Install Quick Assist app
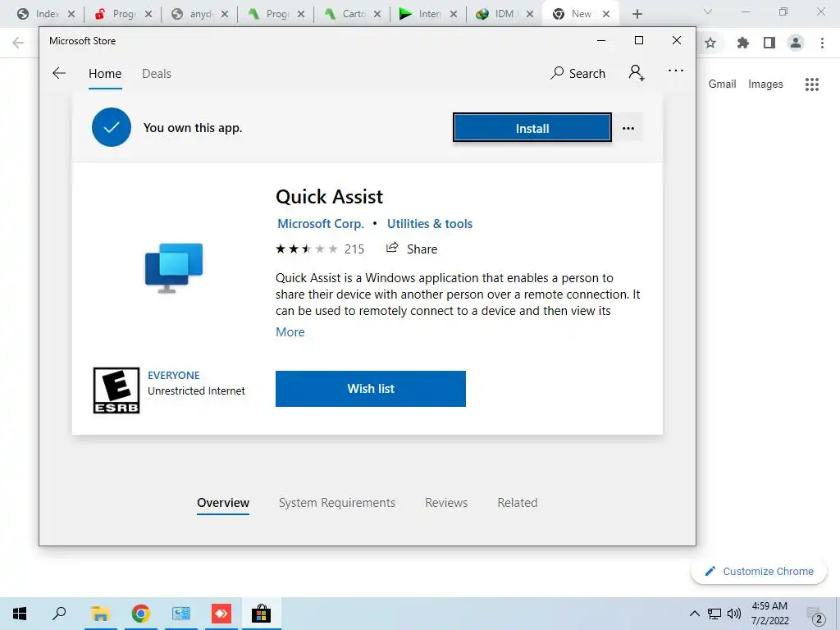This screenshot has height=630, width=840. click(532, 128)
